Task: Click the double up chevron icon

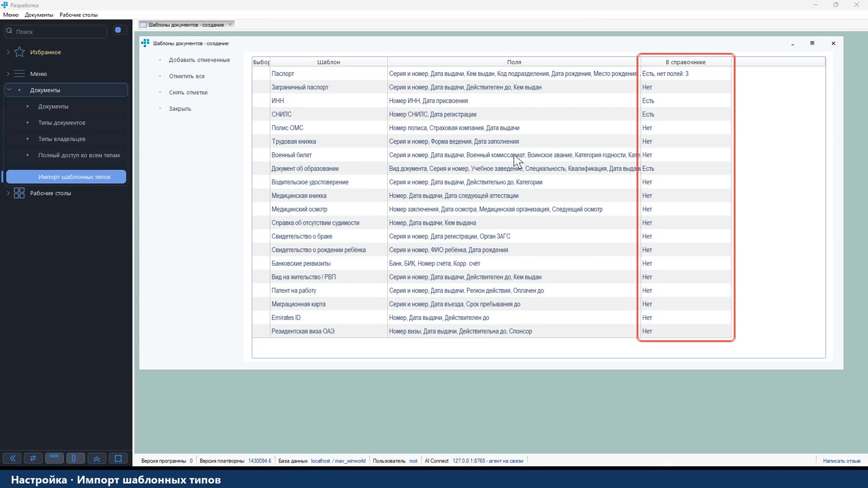Action: [97, 458]
